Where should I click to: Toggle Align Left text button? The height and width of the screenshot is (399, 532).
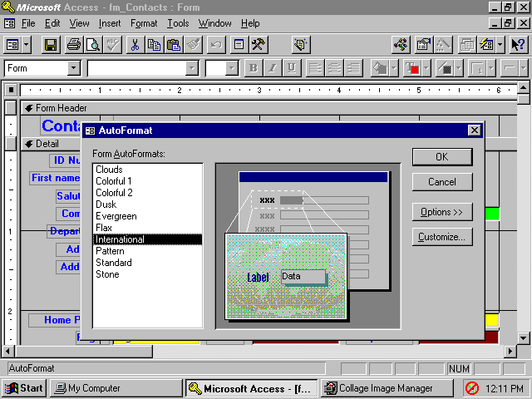coord(315,68)
